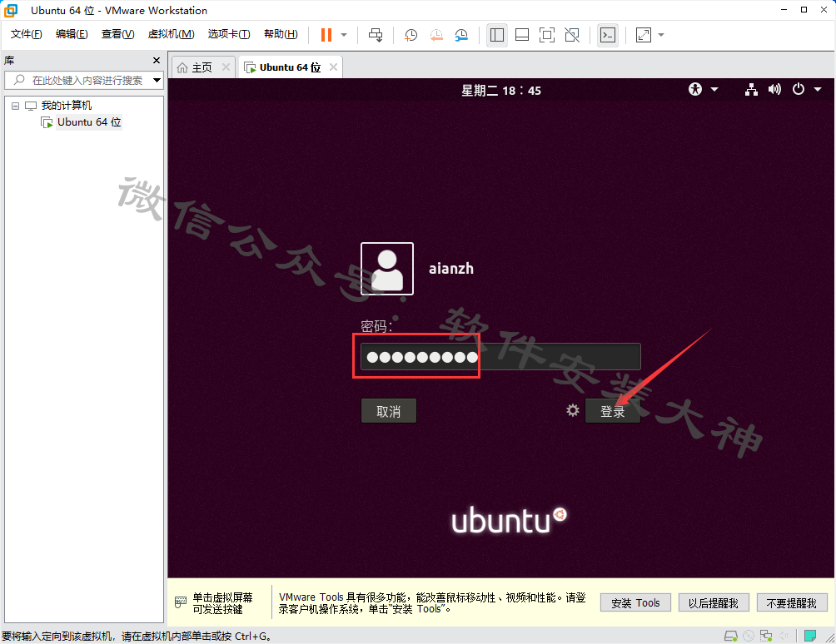The height and width of the screenshot is (644, 836).
Task: Open the 文件(F) menu
Action: [26, 35]
